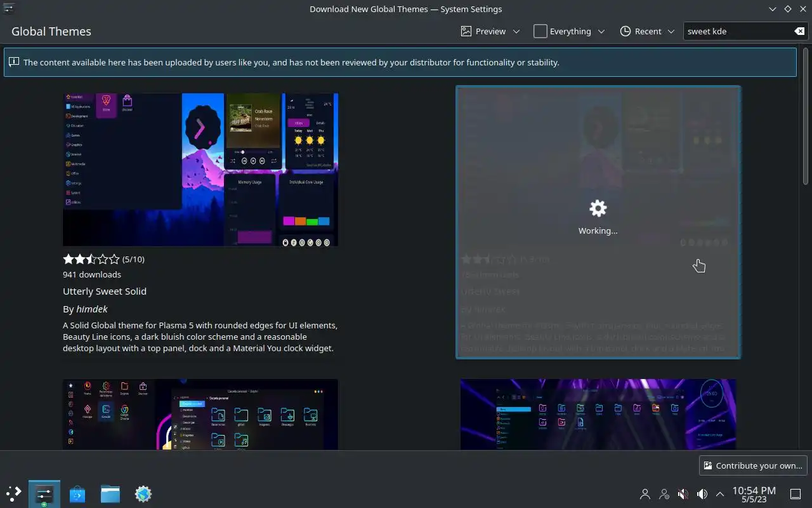Open the KDE application launcher
Viewport: 812px width, 508px height.
click(13, 493)
